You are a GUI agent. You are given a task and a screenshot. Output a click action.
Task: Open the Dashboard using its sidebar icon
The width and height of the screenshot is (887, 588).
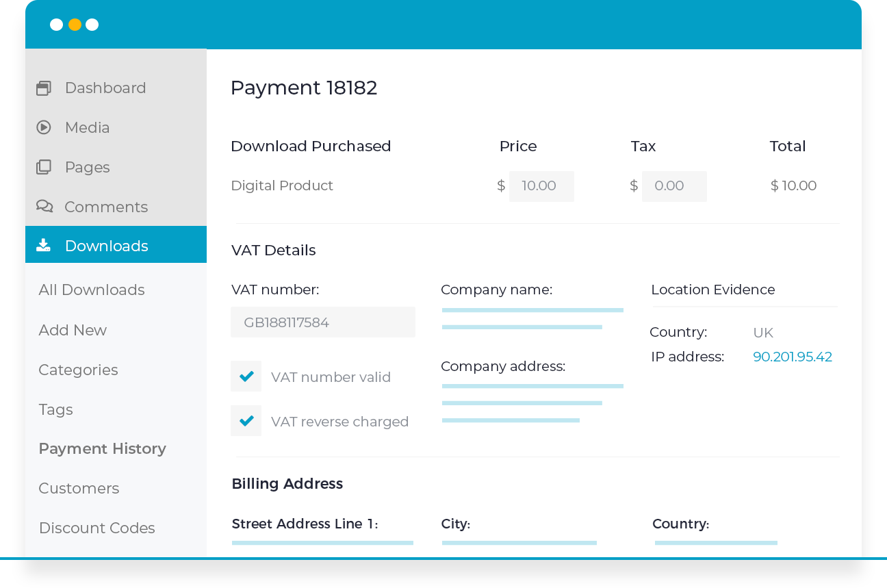44,88
